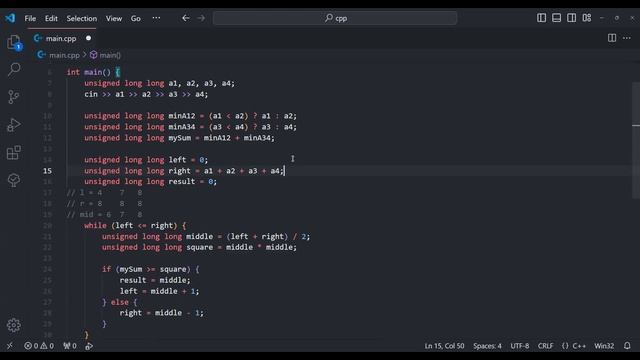This screenshot has width=640, height=360.
Task: Open the Manage settings gear
Action: (14, 325)
